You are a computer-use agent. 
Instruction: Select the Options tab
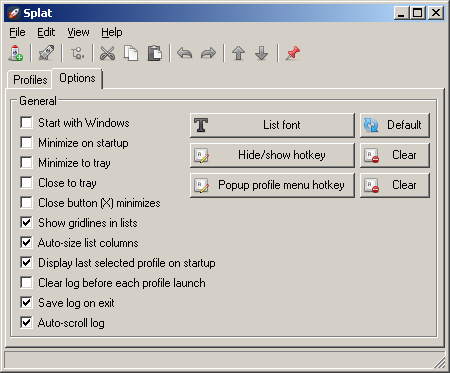(77, 78)
